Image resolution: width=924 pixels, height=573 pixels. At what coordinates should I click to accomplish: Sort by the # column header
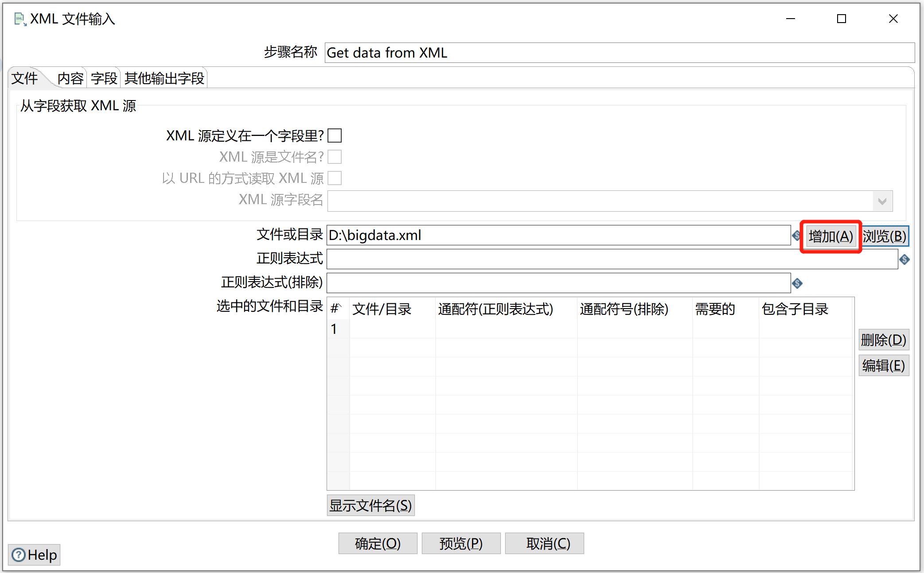(x=338, y=309)
